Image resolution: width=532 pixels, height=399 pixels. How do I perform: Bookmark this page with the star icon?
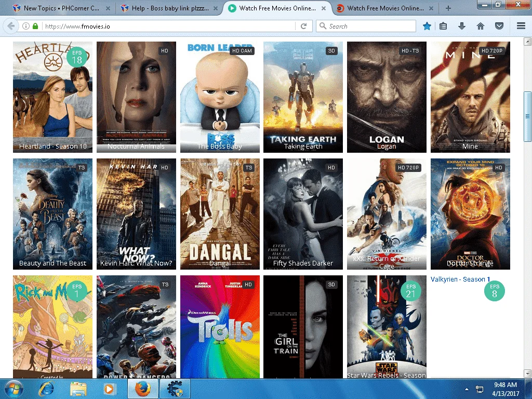pos(427,26)
